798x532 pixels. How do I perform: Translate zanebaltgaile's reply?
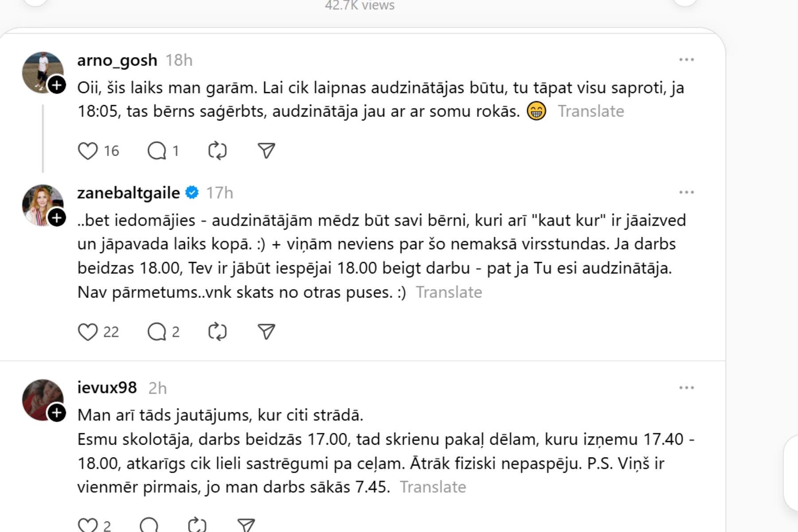click(x=449, y=293)
